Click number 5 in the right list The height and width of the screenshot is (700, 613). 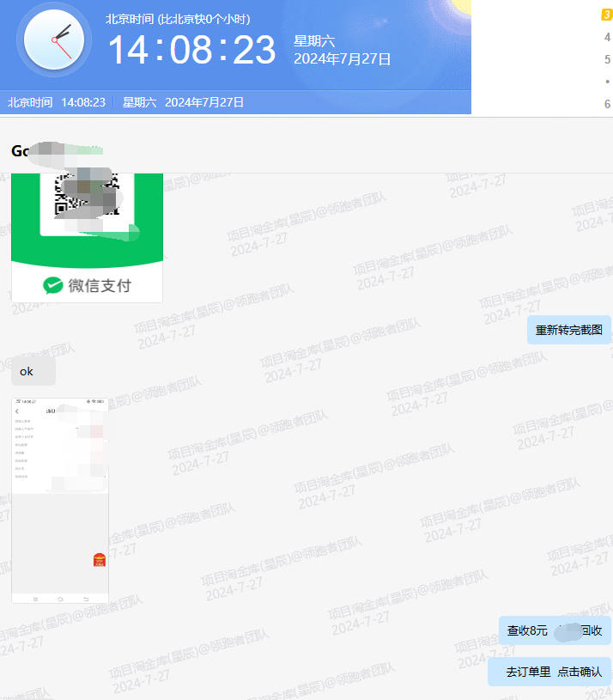607,59
